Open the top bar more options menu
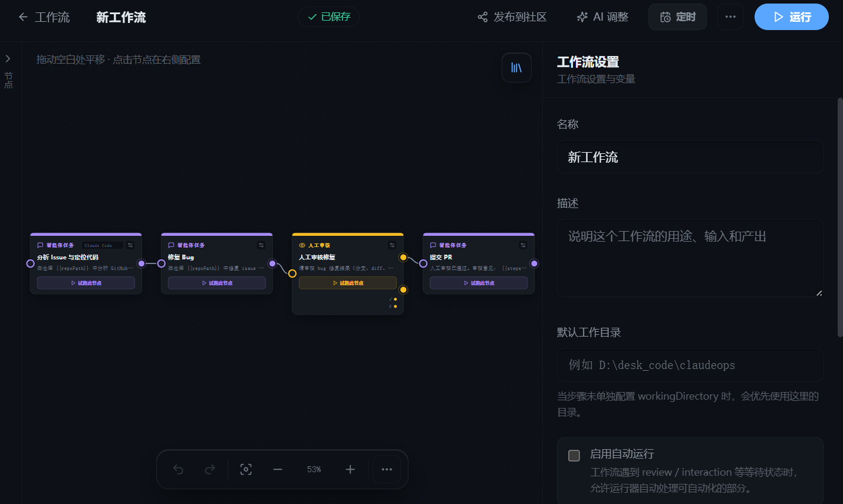This screenshot has width=843, height=504. pyautogui.click(x=730, y=17)
